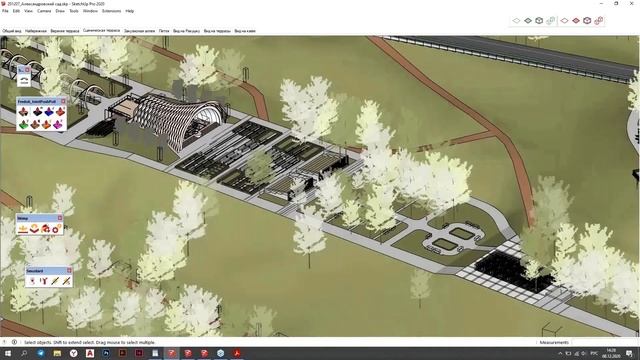Open Photoshop from the taskbar

tap(106, 353)
